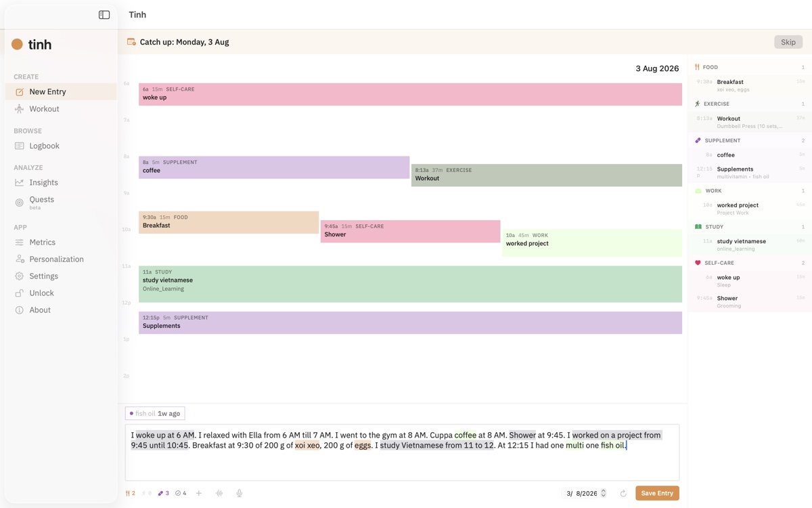
Task: Open coffee entry in summary panel
Action: (750, 154)
